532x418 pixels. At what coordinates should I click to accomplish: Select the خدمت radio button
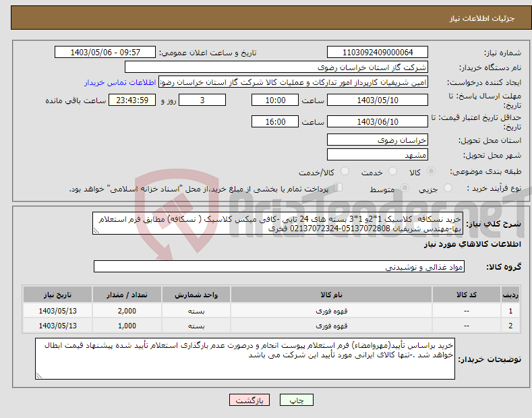(x=392, y=171)
